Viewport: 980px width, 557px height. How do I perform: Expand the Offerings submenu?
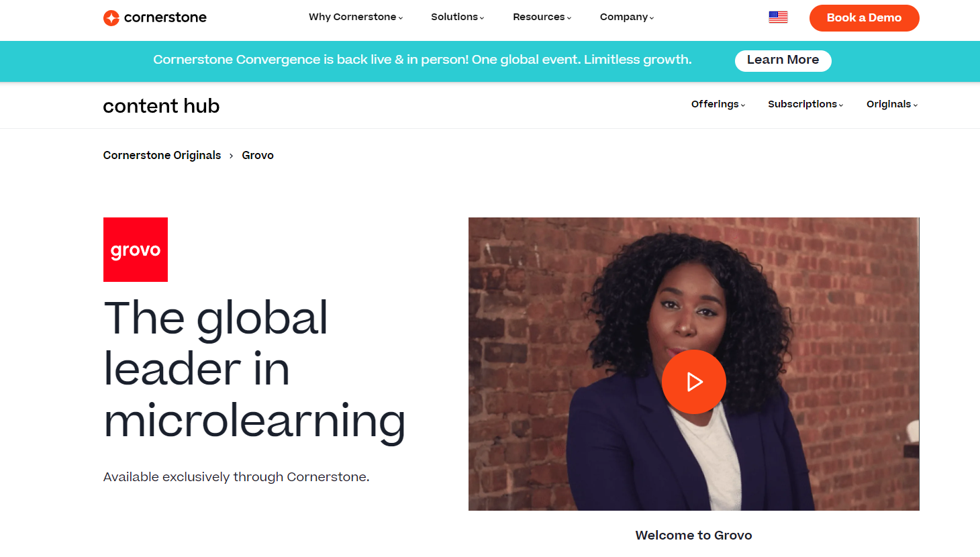pos(718,104)
